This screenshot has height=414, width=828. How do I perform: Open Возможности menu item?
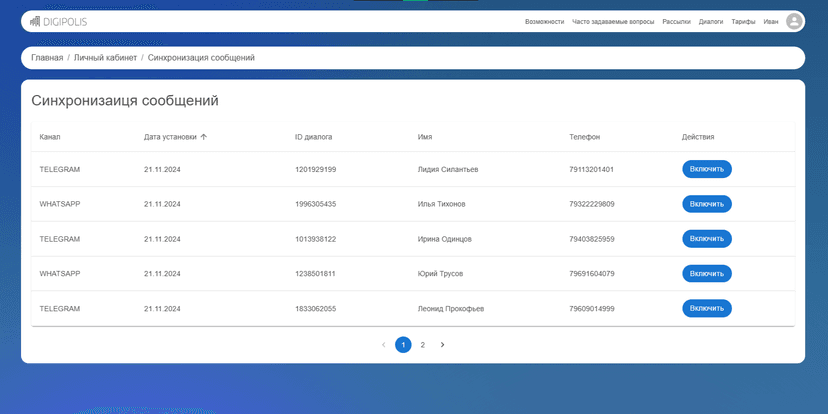544,21
